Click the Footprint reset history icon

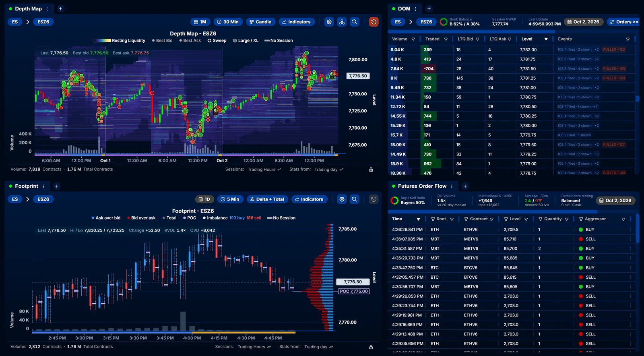[x=374, y=199]
